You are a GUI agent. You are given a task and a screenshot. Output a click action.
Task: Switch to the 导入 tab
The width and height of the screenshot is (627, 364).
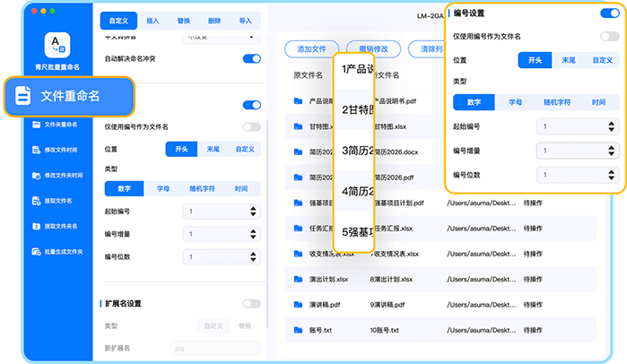coord(245,18)
